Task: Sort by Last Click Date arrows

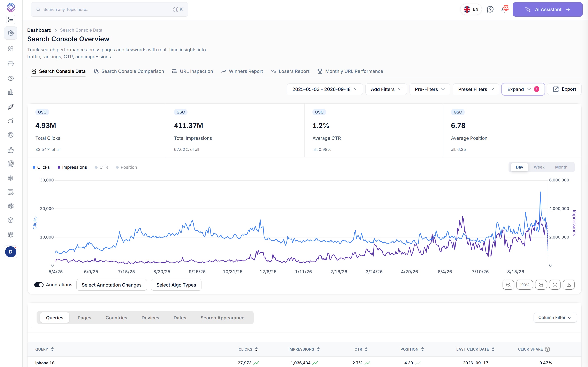Action: coord(493,349)
